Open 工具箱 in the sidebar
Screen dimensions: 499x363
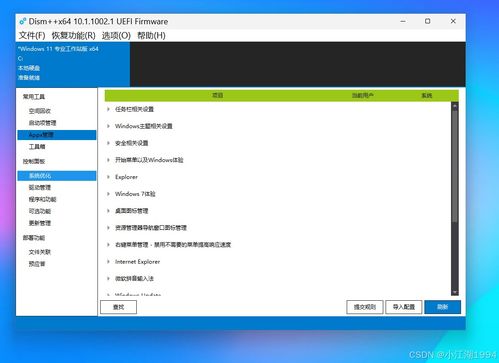pos(37,147)
